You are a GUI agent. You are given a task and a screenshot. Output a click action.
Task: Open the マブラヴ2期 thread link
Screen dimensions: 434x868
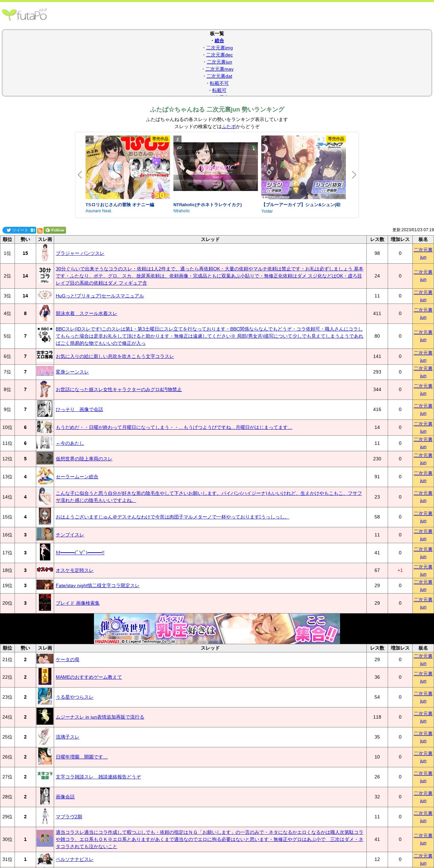pos(69,817)
